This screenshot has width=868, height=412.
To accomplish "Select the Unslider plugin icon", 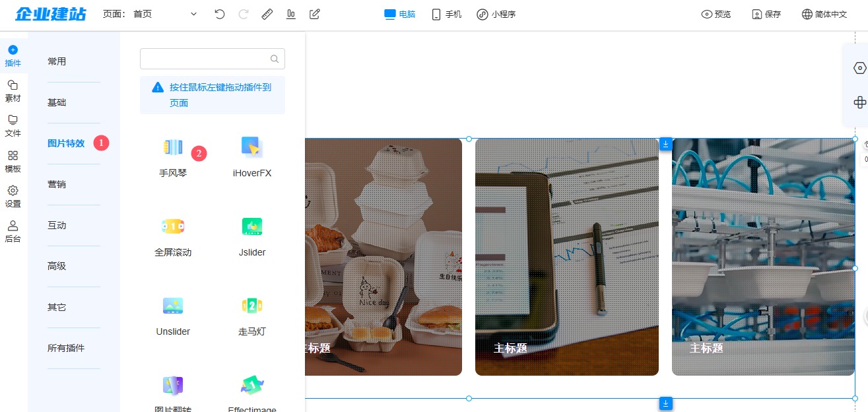I will (173, 306).
